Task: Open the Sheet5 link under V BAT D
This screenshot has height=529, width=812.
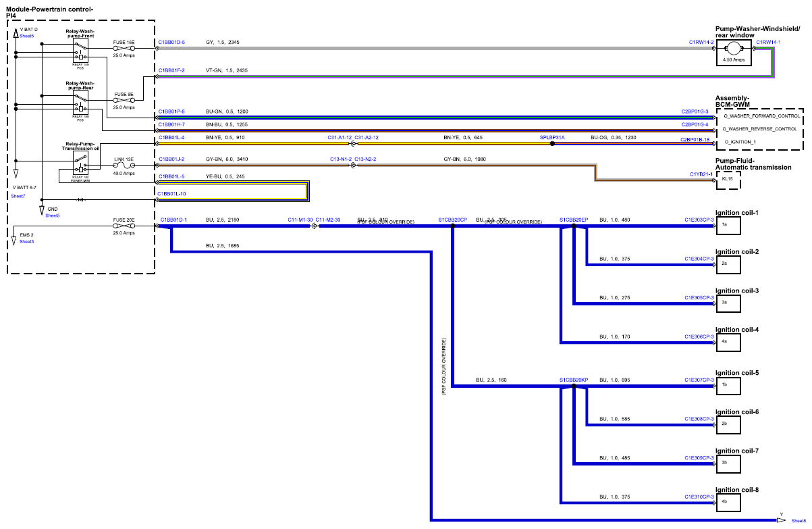Action: [x=27, y=36]
